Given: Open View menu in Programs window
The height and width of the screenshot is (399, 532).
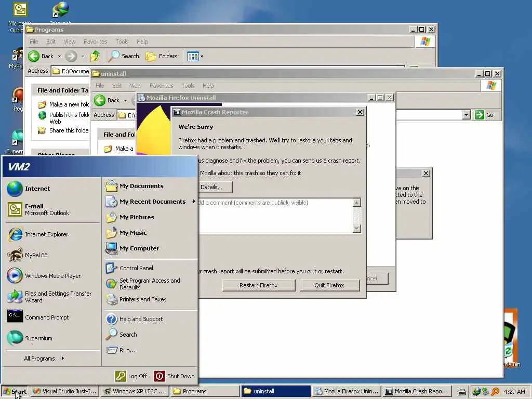Looking at the screenshot, I should pos(70,42).
